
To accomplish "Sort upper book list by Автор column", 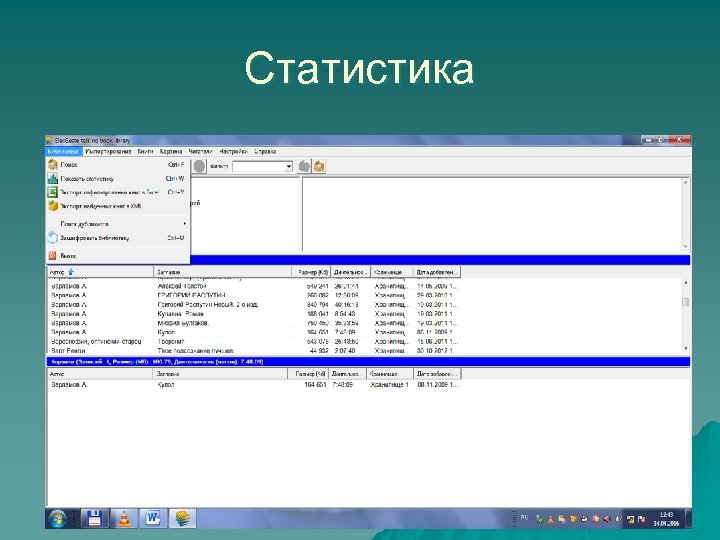I will [100, 272].
